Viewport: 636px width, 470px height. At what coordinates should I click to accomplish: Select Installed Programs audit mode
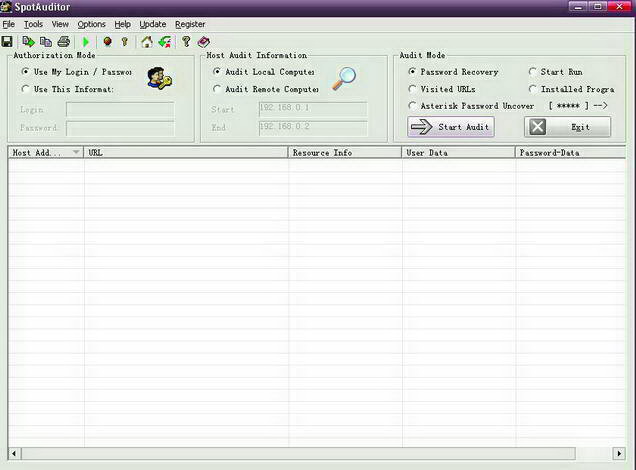point(572,89)
